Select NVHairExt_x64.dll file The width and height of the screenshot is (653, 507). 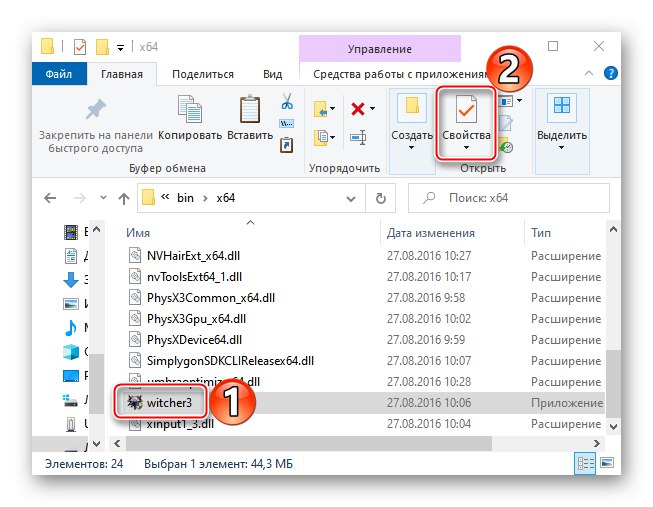coord(193,256)
